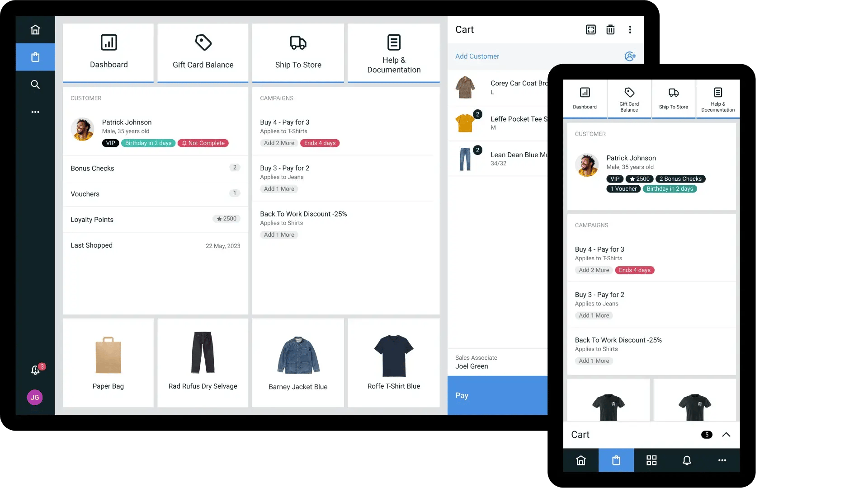Expand the more options menu in the sidebar
868x488 pixels.
tap(35, 112)
